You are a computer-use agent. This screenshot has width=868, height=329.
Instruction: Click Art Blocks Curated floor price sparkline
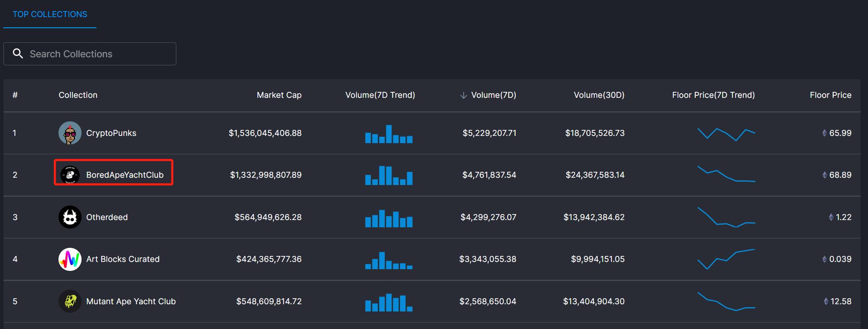726,259
